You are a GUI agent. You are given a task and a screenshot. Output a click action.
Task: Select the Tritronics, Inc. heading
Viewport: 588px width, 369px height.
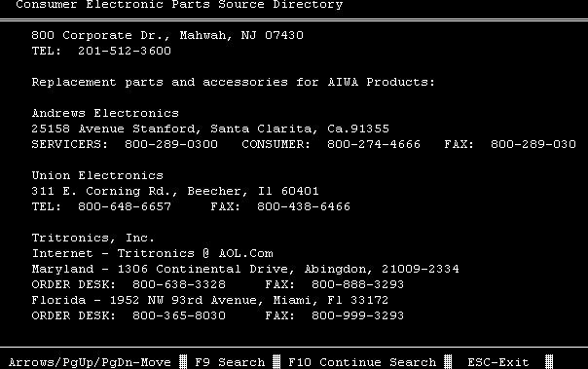tap(93, 238)
